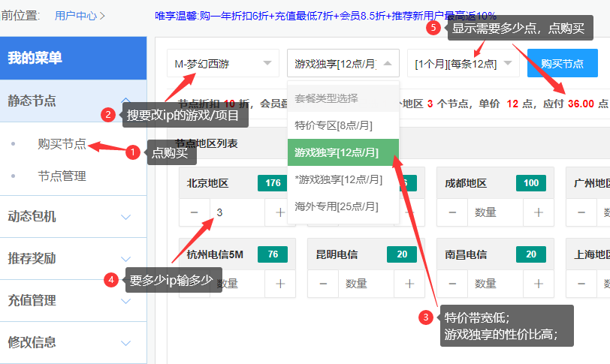The height and width of the screenshot is (364, 610).
Task: Increase the 北京地区 node quantity
Action: click(280, 212)
